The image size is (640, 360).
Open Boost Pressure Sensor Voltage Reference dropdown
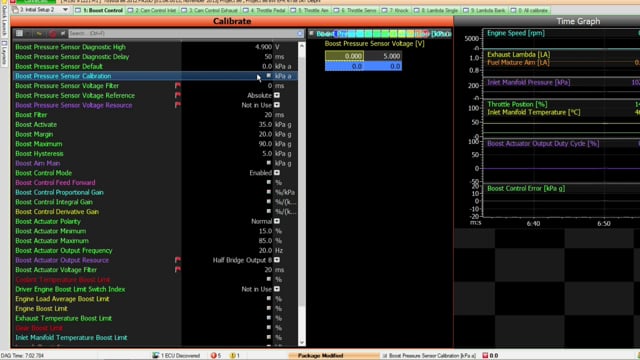(x=277, y=96)
